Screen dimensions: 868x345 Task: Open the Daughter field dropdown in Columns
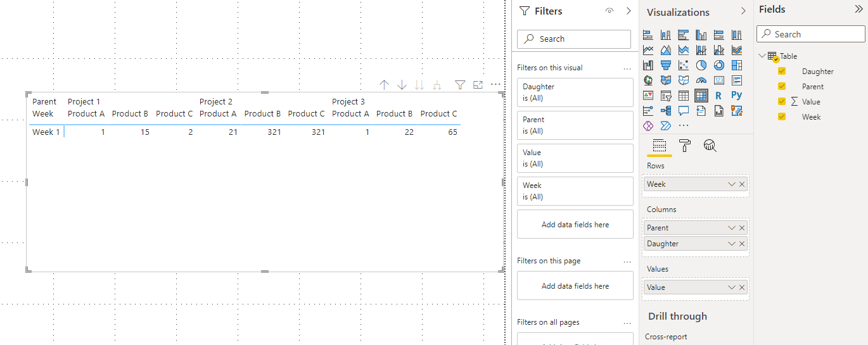coord(732,244)
